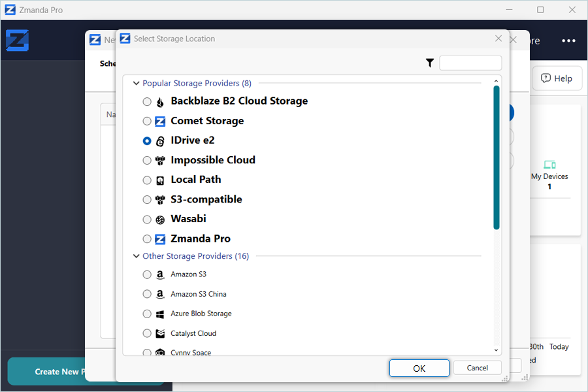The image size is (588, 392).
Task: Open the three-dots more menu
Action: pyautogui.click(x=568, y=41)
